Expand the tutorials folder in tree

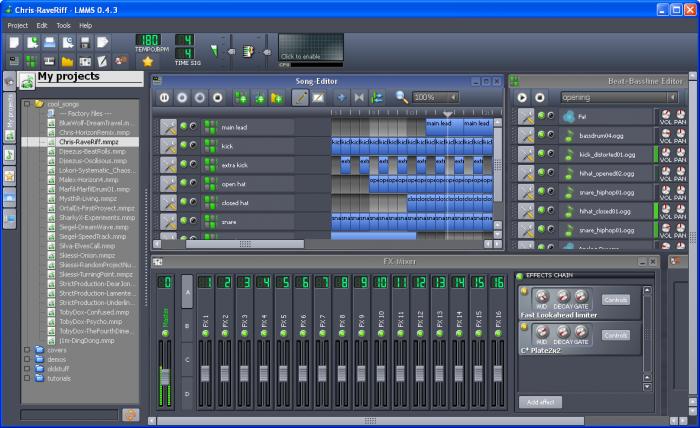click(x=27, y=378)
